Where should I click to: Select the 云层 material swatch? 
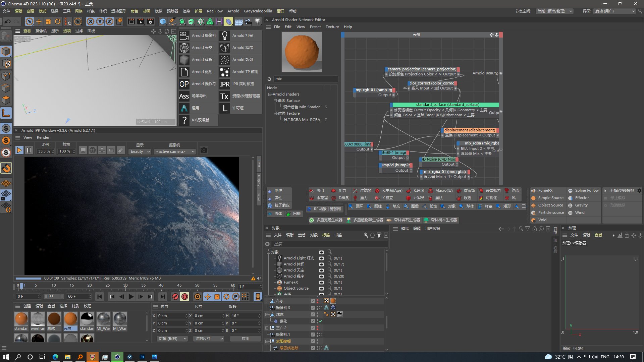(70, 321)
